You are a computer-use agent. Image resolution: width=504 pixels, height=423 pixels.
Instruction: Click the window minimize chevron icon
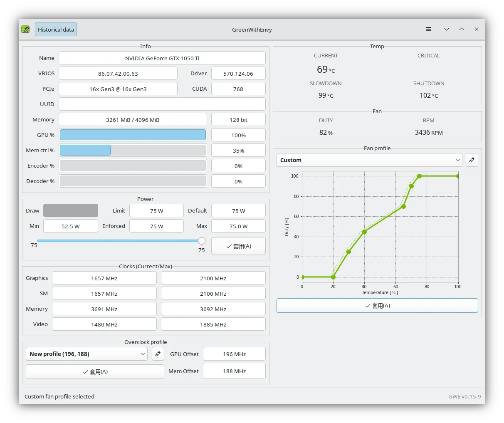click(446, 30)
